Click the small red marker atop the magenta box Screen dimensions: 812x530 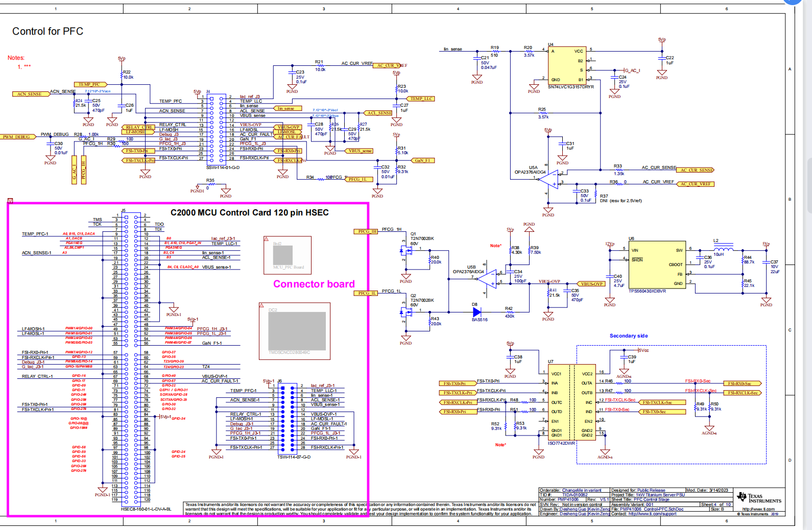pos(10,201)
